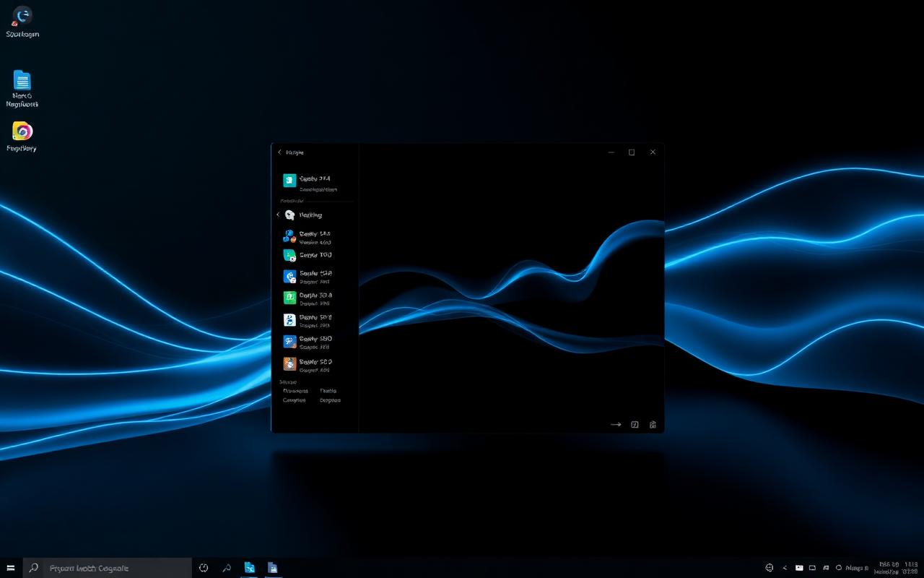Click the clipboard icon in window's bottom-right corner
924x578 pixels.
(x=653, y=425)
